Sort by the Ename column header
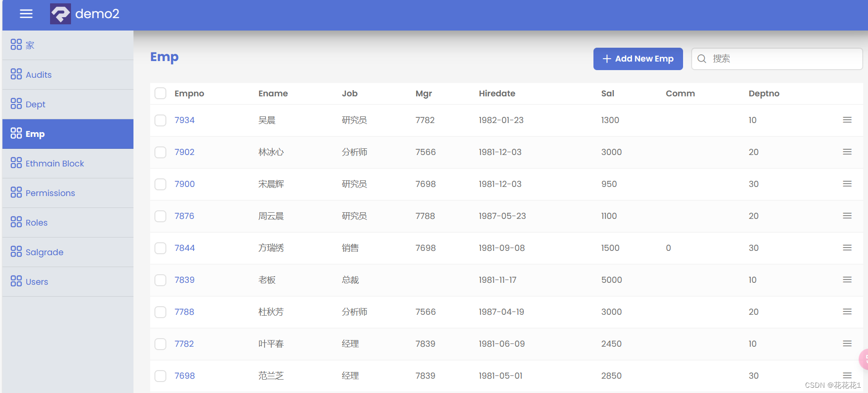This screenshot has height=393, width=868. point(273,93)
